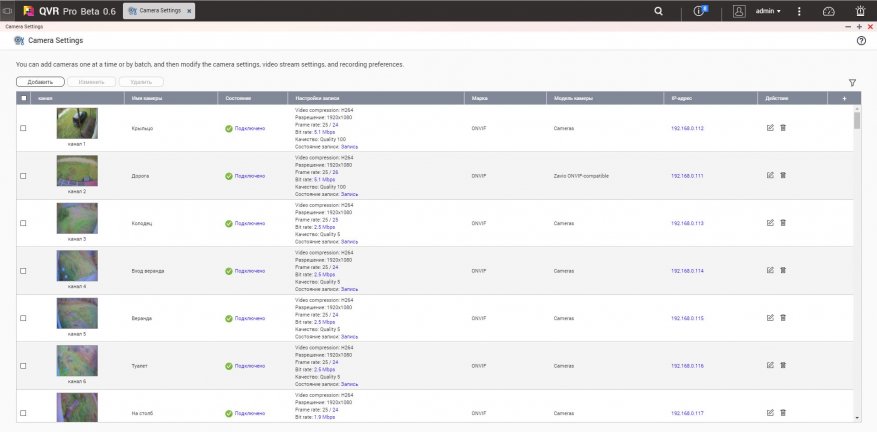Screen dimensions: 877x432
Task: Click the table vertical scrollbar thumb
Action: click(x=857, y=120)
